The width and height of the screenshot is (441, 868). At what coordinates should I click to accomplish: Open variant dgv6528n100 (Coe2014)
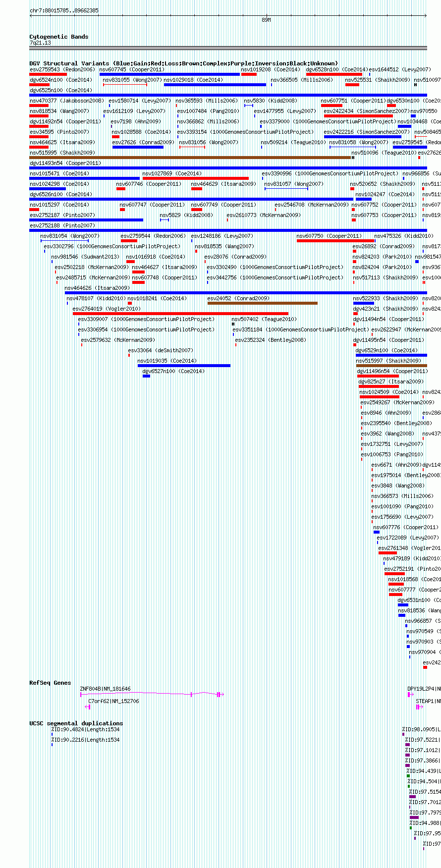(x=337, y=70)
